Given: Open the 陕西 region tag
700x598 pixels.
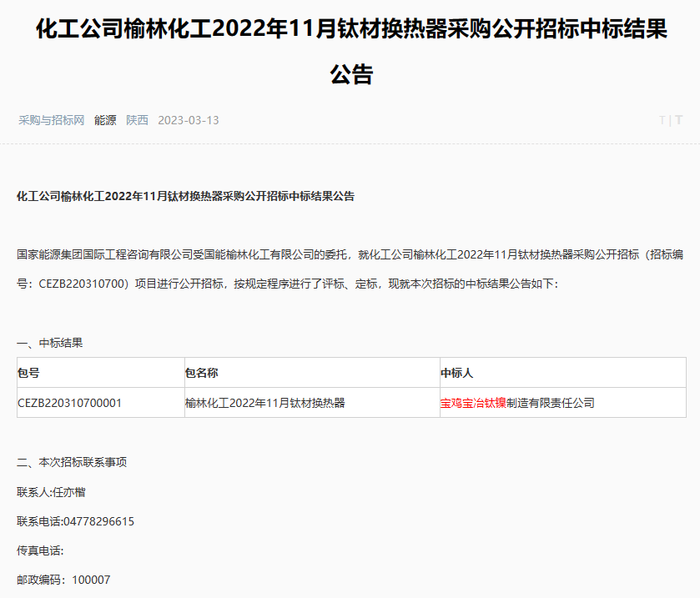Looking at the screenshot, I should (x=138, y=120).
